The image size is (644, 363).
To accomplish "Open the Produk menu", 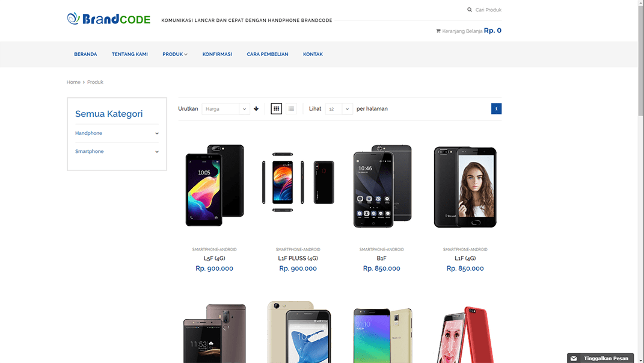I will click(x=174, y=54).
